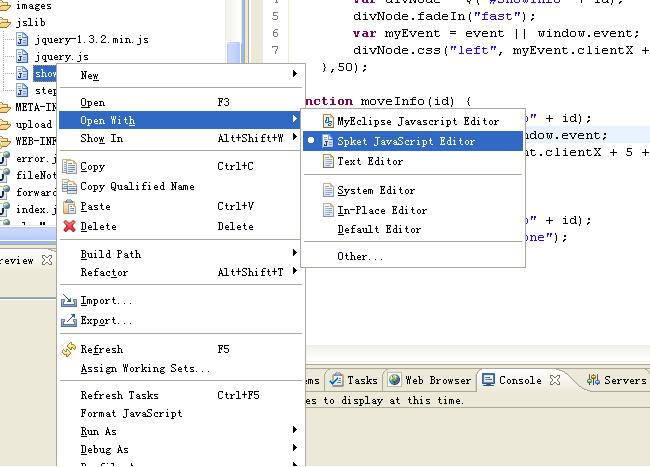The width and height of the screenshot is (650, 467).
Task: Close the Console tab
Action: 555,380
